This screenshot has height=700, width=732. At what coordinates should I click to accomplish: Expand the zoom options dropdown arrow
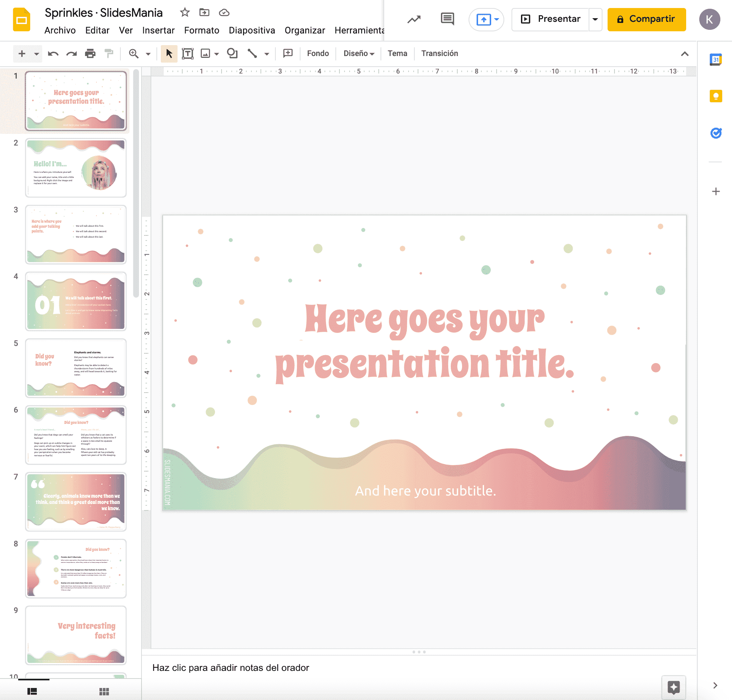(x=148, y=53)
